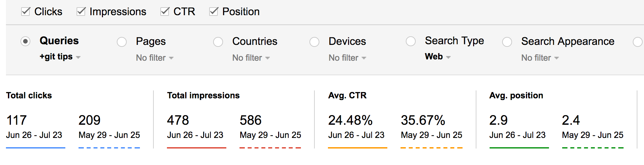Image resolution: width=644 pixels, height=165 pixels.
Task: Open the Search Type 'Web' dropdown
Action: pyautogui.click(x=437, y=57)
